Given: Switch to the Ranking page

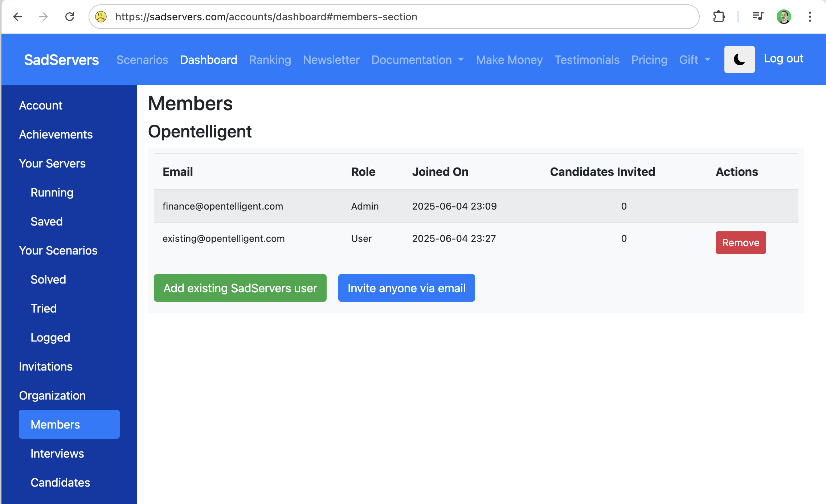Looking at the screenshot, I should [x=270, y=59].
